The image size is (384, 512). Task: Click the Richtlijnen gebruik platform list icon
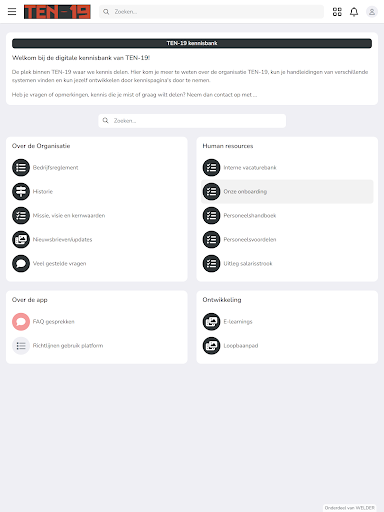click(x=21, y=346)
